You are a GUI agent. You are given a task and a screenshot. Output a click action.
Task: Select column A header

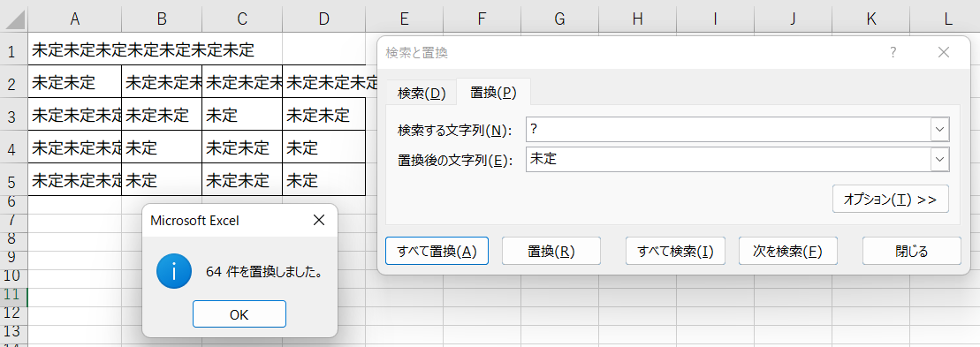[74, 19]
